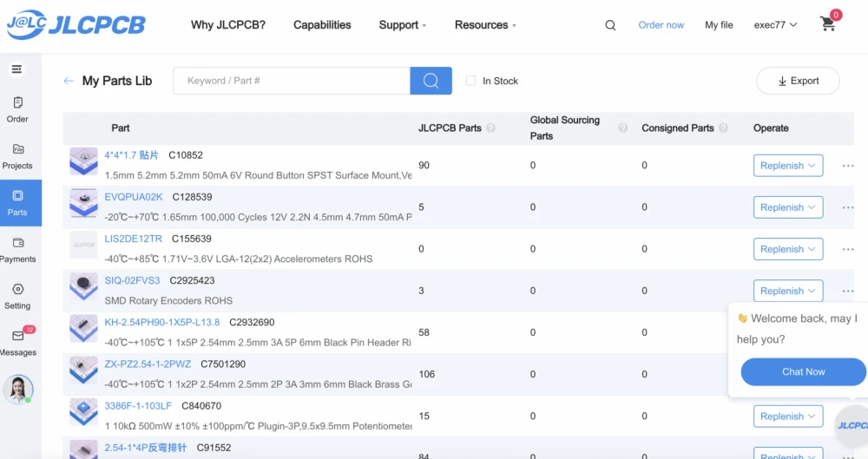The image size is (868, 459).
Task: Open the Capabilities menu item
Action: [x=322, y=25]
